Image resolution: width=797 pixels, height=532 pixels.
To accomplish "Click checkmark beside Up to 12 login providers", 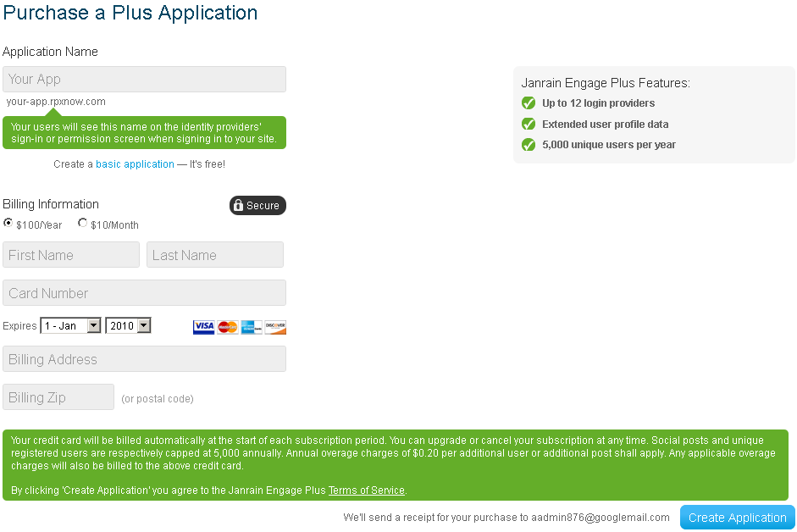I will (529, 103).
